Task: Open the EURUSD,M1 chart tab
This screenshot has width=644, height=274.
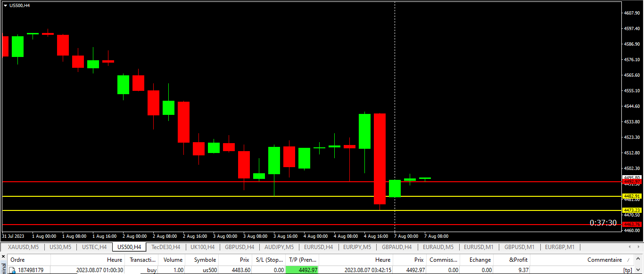Action: pos(479,247)
